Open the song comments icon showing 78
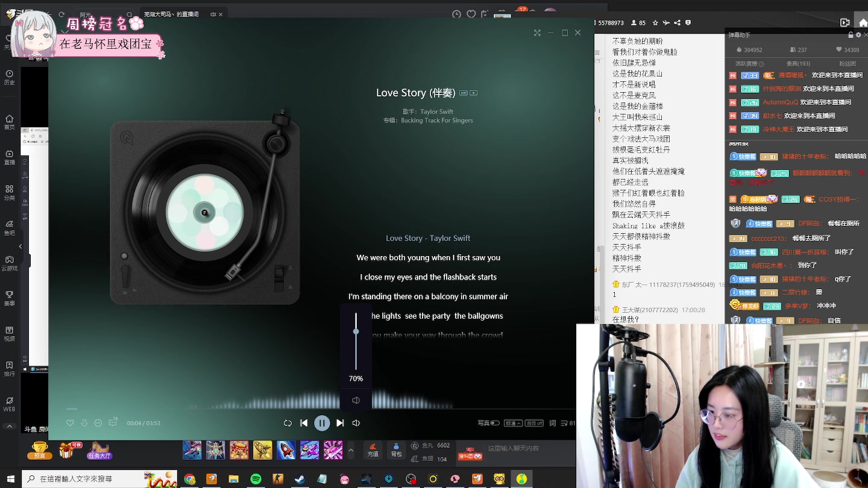Screen dimensions: 868x488 113,422
